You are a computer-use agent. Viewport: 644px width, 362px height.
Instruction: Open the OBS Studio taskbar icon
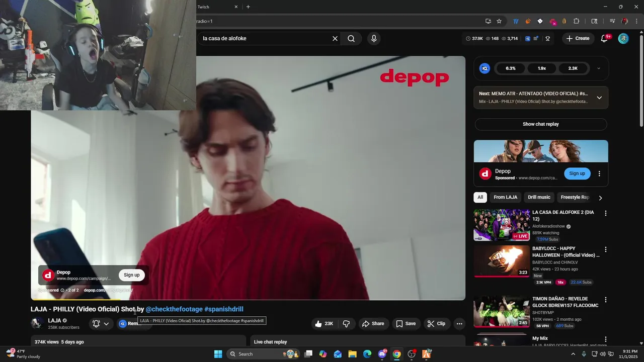click(x=412, y=354)
